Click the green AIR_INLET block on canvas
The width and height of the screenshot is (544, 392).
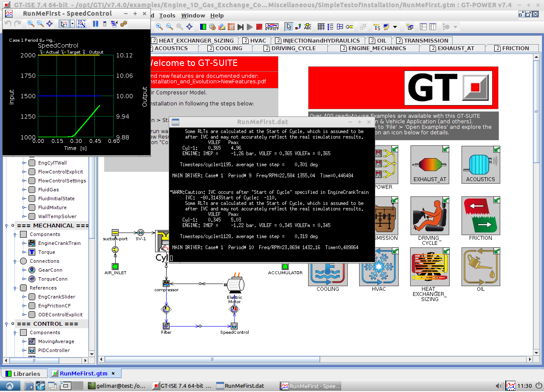click(115, 266)
